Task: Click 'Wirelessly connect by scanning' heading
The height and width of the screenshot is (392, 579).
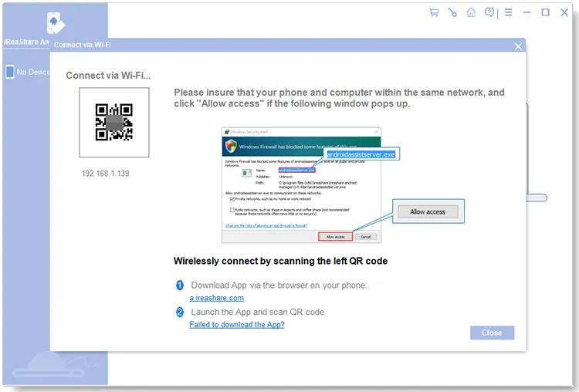Action: pos(280,261)
